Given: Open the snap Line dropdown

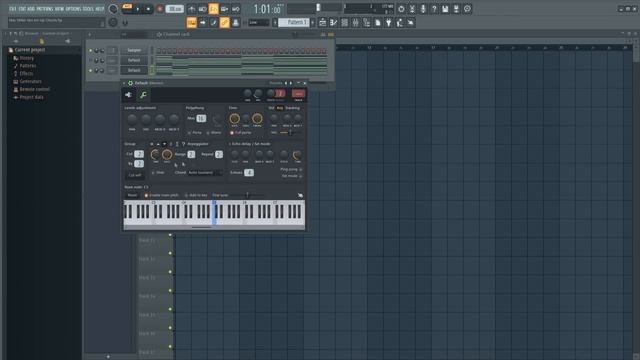Looking at the screenshot, I should [259, 22].
